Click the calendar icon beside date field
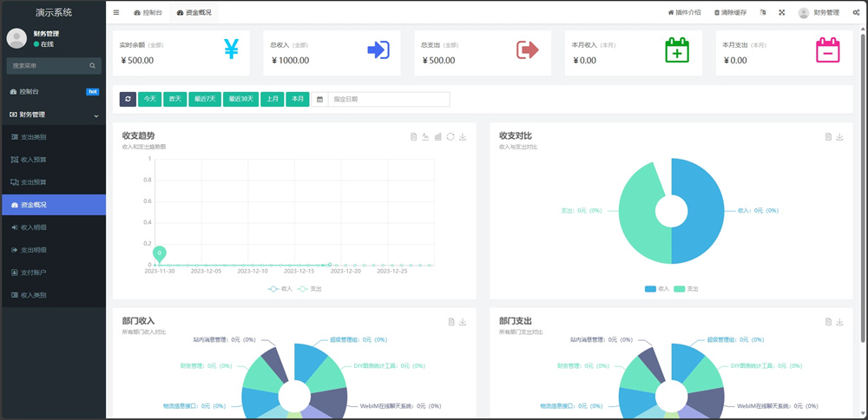This screenshot has height=420, width=868. point(320,100)
